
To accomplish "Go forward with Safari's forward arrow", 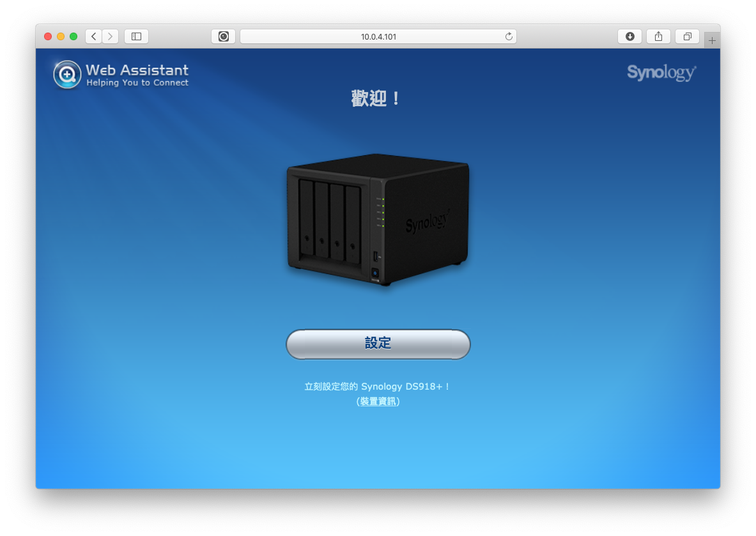I will click(111, 36).
